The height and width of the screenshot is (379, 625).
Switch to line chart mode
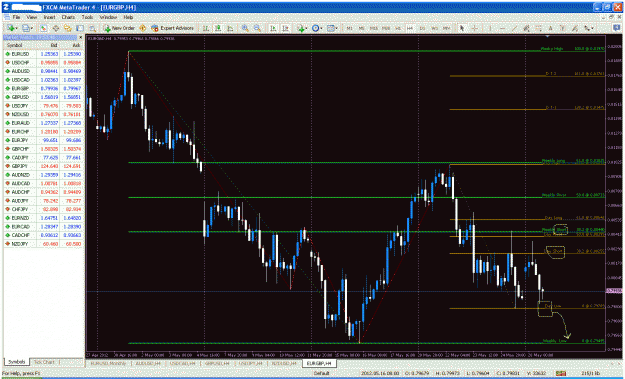click(230, 28)
